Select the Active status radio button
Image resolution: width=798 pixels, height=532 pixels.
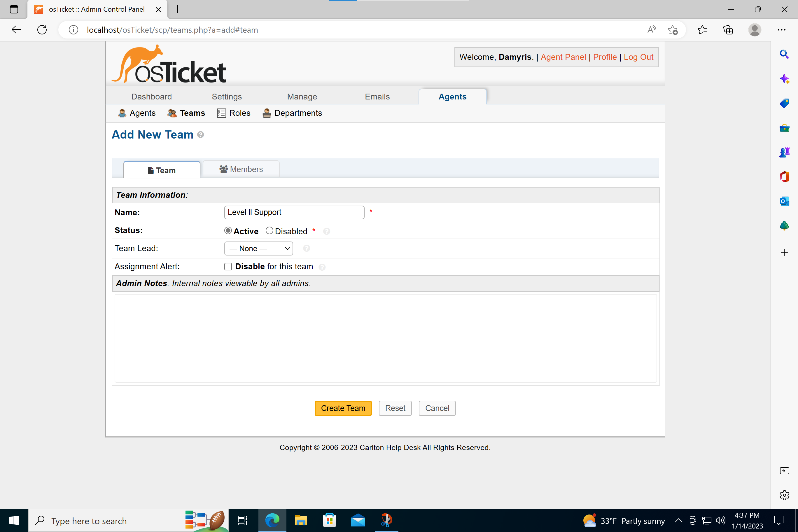coord(228,231)
